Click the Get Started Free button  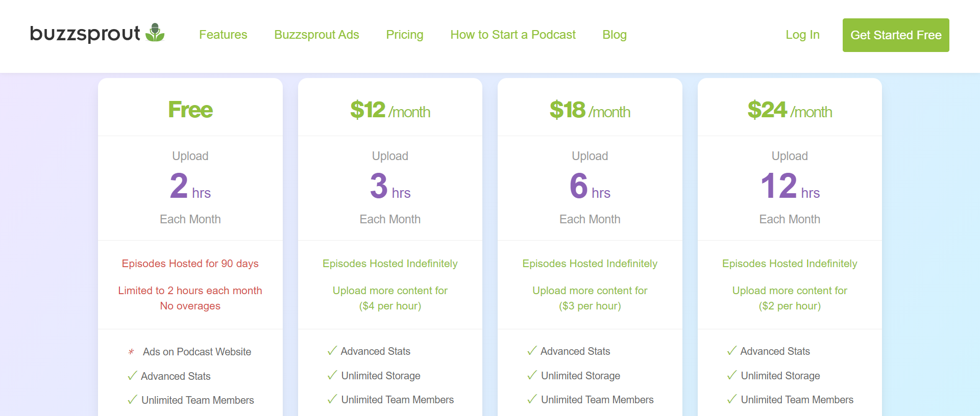[x=896, y=35]
